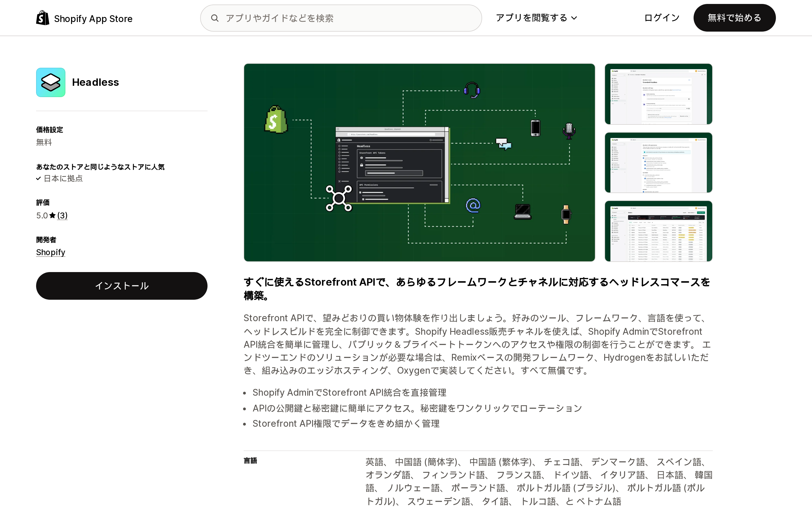Click the 価格設定 heading
812x508 pixels.
50,130
